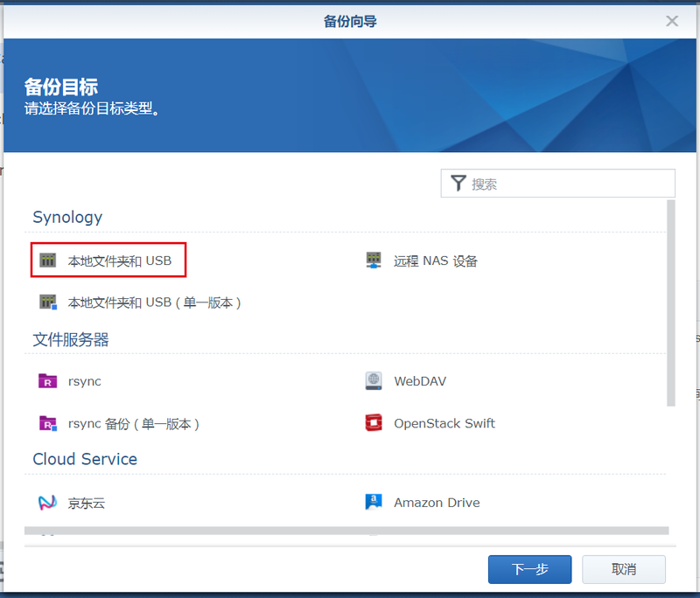
Task: Select the OpenStack Swift text label
Action: pos(444,423)
